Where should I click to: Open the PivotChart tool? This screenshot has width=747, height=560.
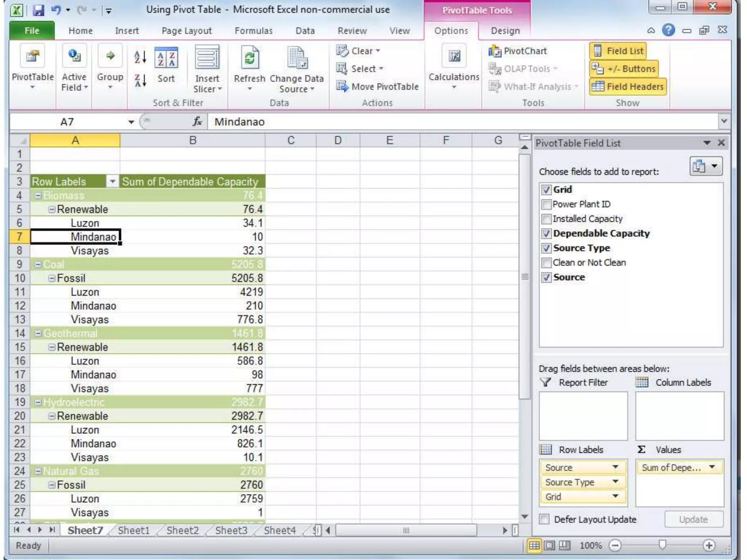(x=518, y=51)
